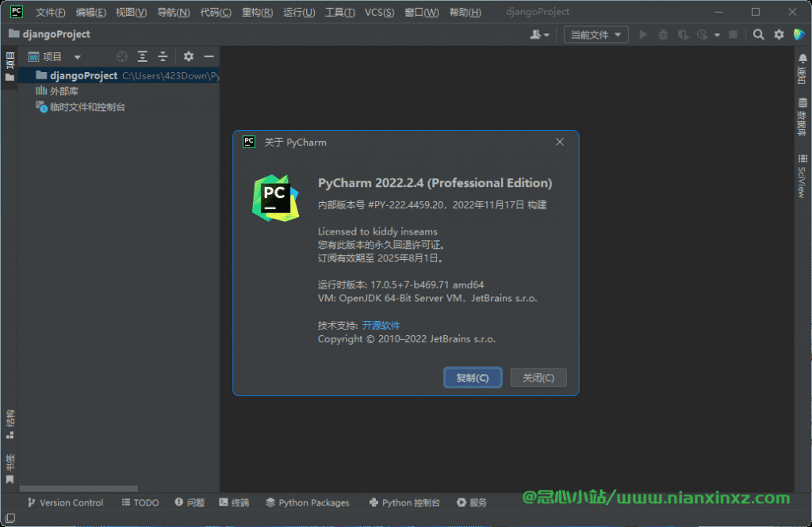Open the Help (帮助) menu
This screenshot has width=812, height=527.
coord(465,12)
